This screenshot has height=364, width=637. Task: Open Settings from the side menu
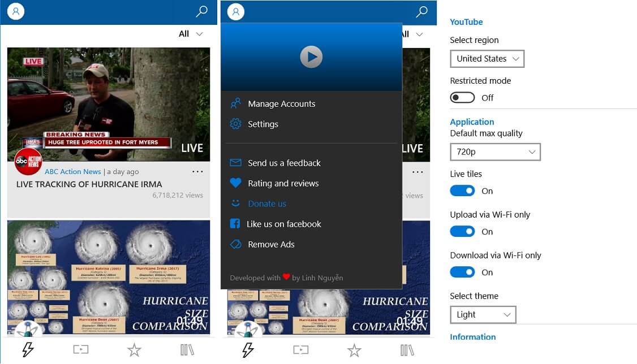[312, 124]
